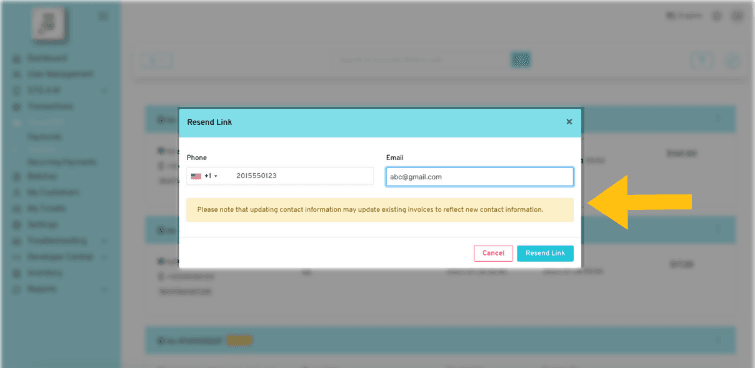Click the Settings sidebar icon
The height and width of the screenshot is (368, 755).
coord(17,225)
